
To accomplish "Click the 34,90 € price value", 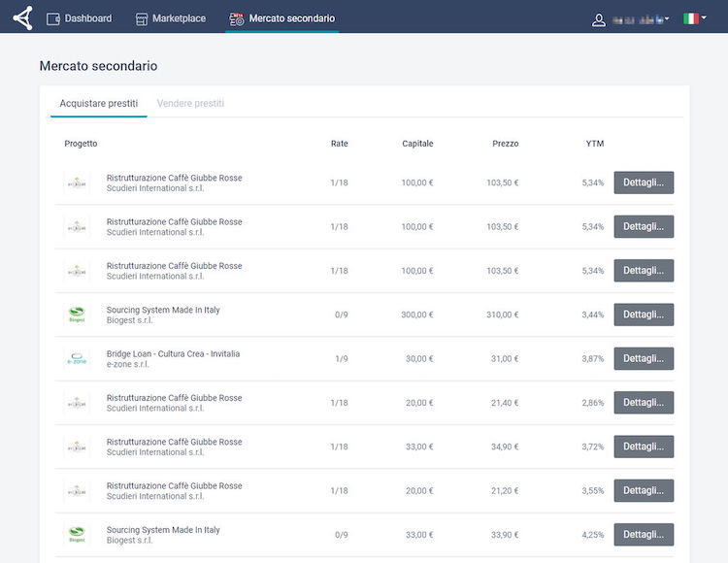I will tap(505, 447).
